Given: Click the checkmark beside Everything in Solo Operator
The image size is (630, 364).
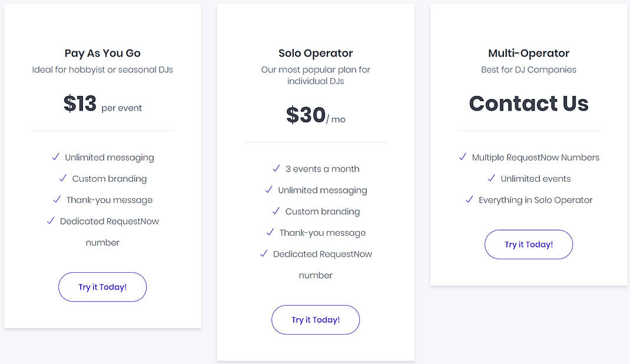Looking at the screenshot, I should point(469,199).
